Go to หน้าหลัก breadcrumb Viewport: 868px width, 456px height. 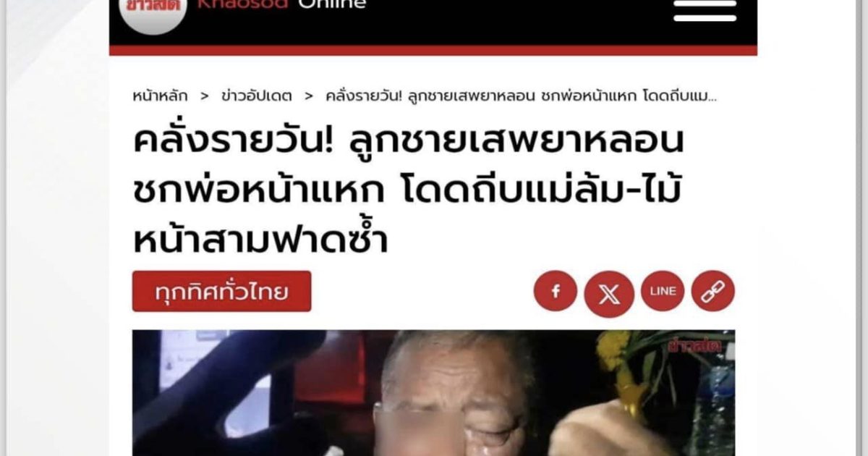[160, 96]
